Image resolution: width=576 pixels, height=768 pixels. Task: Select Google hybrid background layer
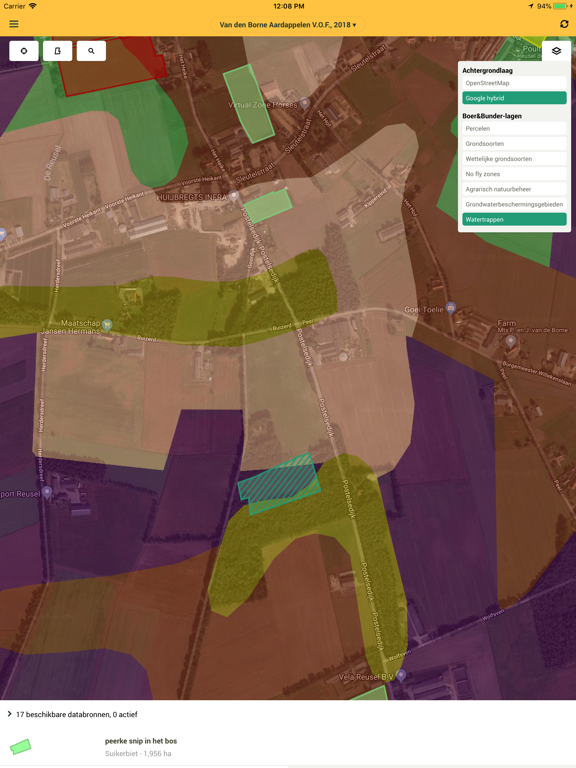point(514,98)
